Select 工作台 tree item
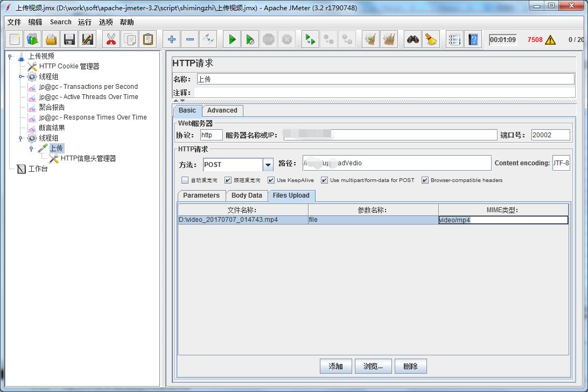The height and width of the screenshot is (392, 588). [38, 169]
